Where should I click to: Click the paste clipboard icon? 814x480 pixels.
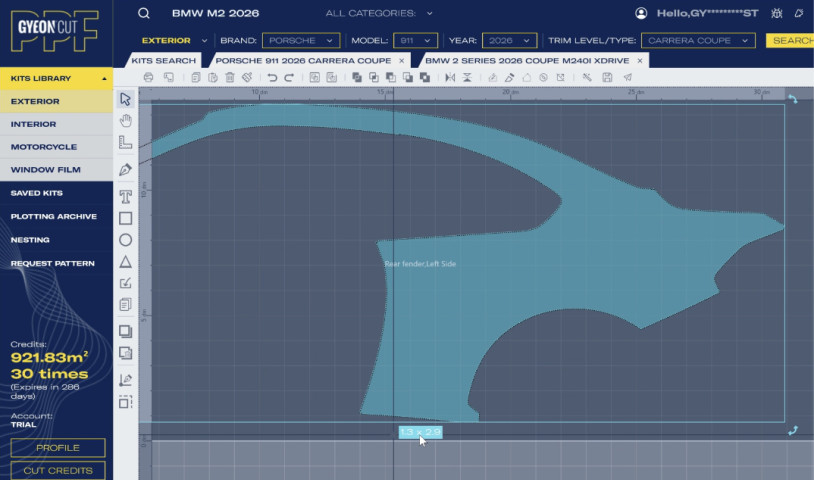pos(213,77)
